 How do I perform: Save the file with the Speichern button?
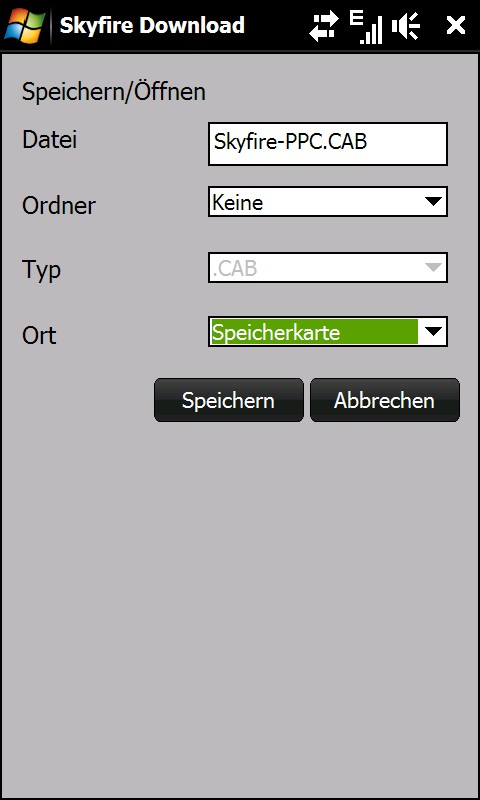[229, 400]
